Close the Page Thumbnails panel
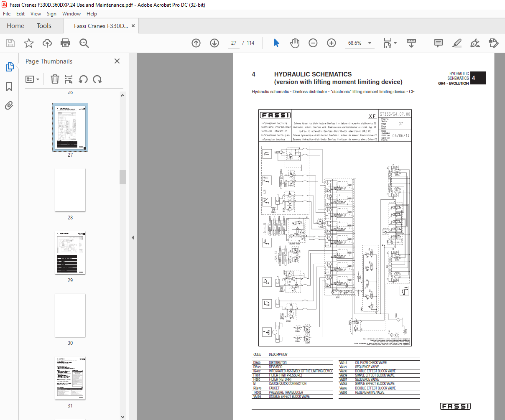 coord(117,61)
